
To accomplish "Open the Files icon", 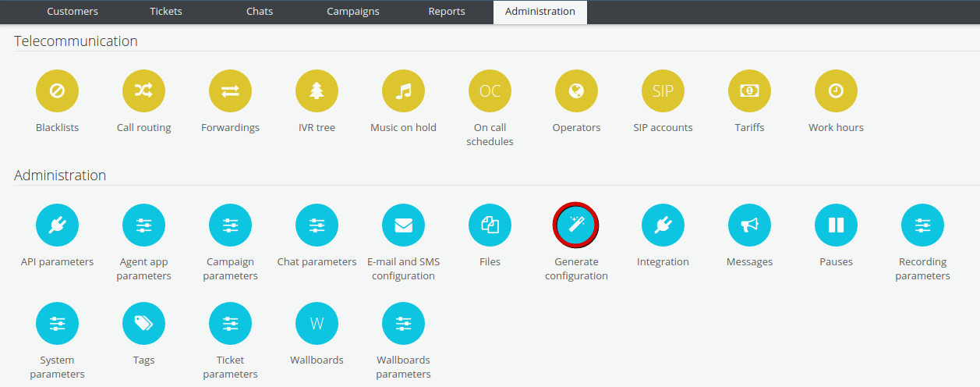I will pos(490,225).
